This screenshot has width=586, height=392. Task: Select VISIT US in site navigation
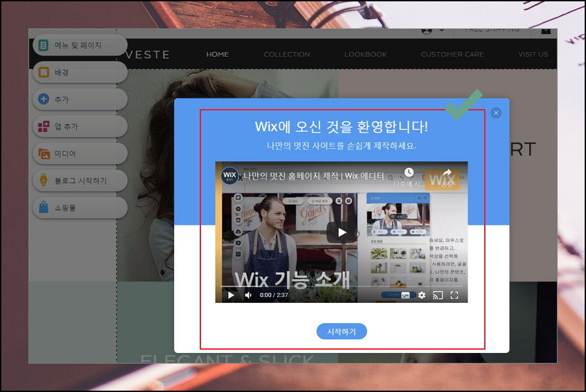click(533, 54)
